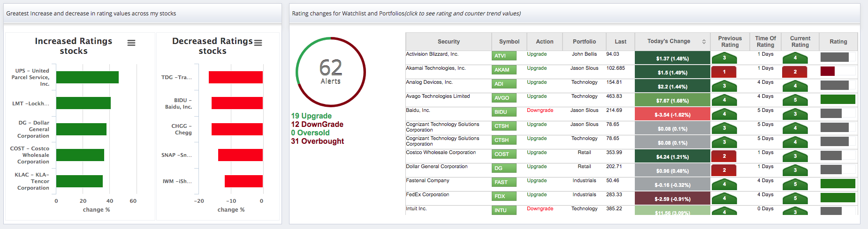Click the TDG red bar in chart
868x229 pixels.
point(236,77)
